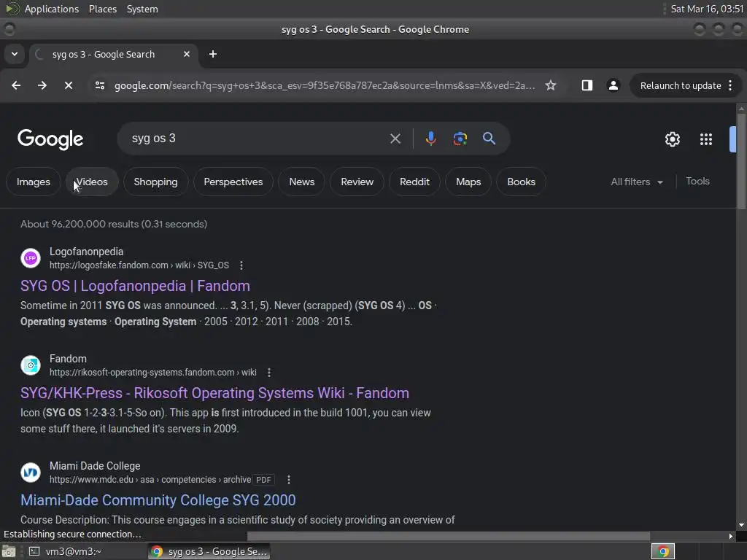This screenshot has width=747, height=560.
Task: Open Google quick settings gear
Action: pos(672,139)
